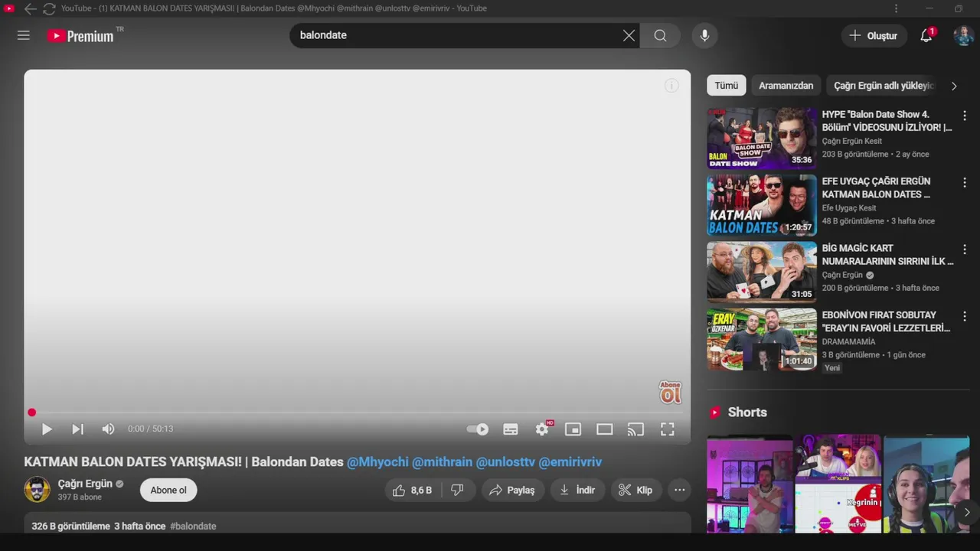The image size is (980, 551).
Task: Clear the search box text
Action: click(629, 35)
